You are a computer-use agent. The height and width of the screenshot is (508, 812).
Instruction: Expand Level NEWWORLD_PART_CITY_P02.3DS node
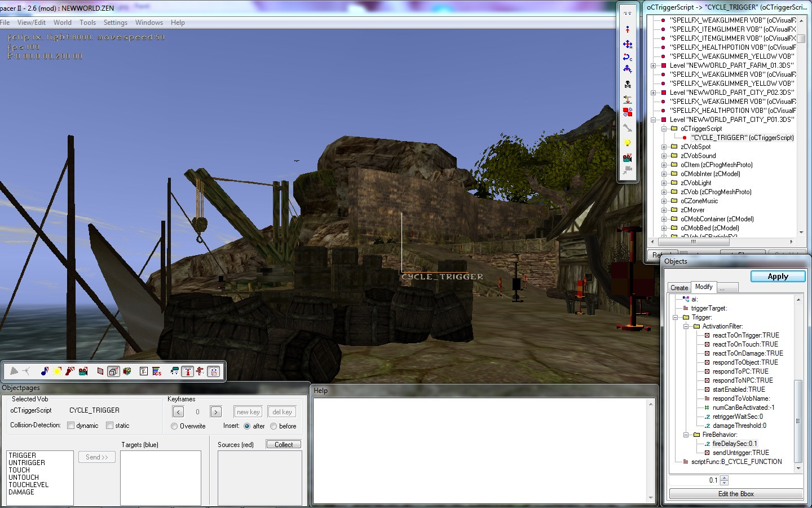pos(653,93)
